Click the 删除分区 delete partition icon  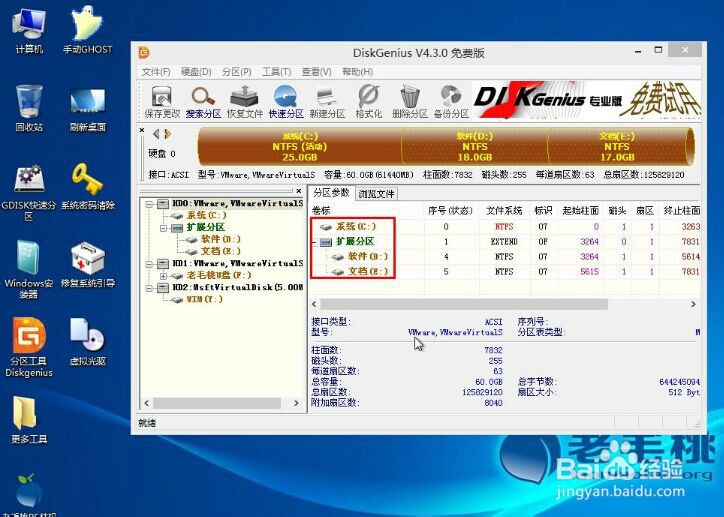point(410,101)
